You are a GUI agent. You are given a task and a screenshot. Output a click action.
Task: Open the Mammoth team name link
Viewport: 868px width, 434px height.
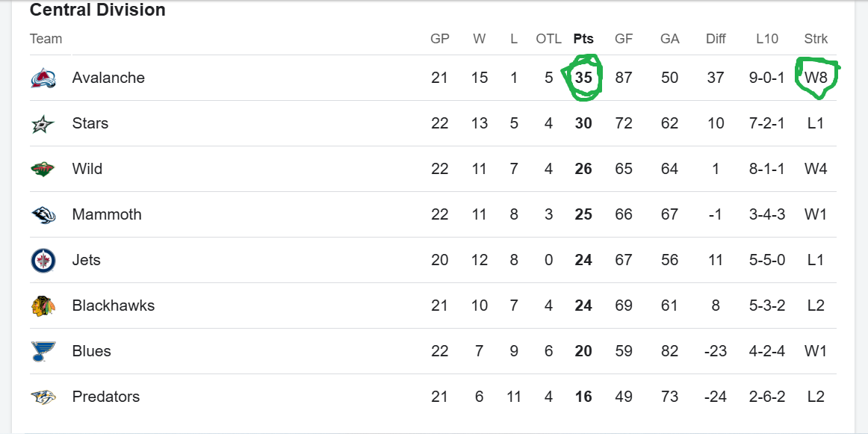[106, 214]
